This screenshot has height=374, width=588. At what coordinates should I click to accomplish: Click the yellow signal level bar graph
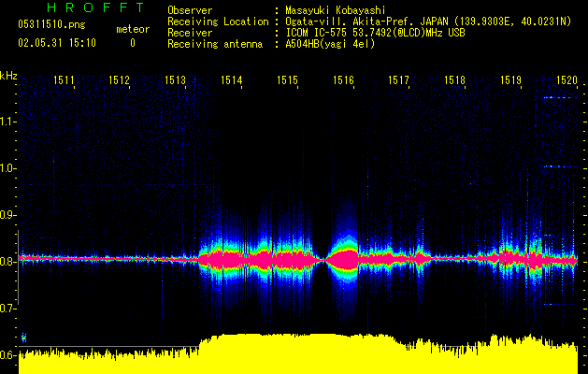tap(298, 353)
